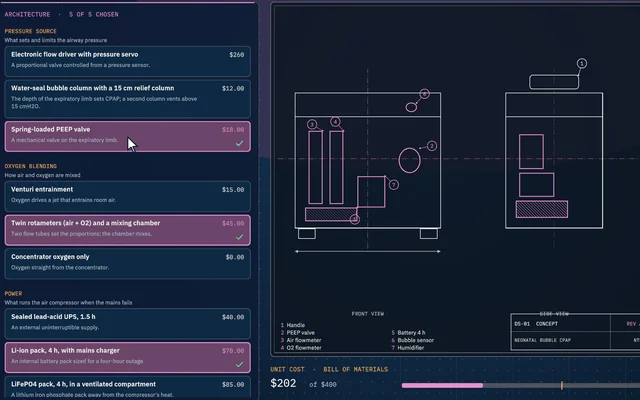The height and width of the screenshot is (400, 640).
Task: Select the hatched battery block in side view
Action: [x=542, y=209]
